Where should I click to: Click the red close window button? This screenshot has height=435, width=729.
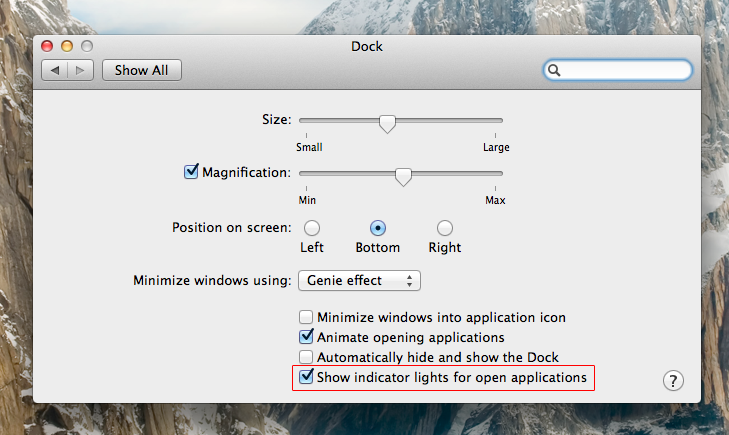pos(48,46)
